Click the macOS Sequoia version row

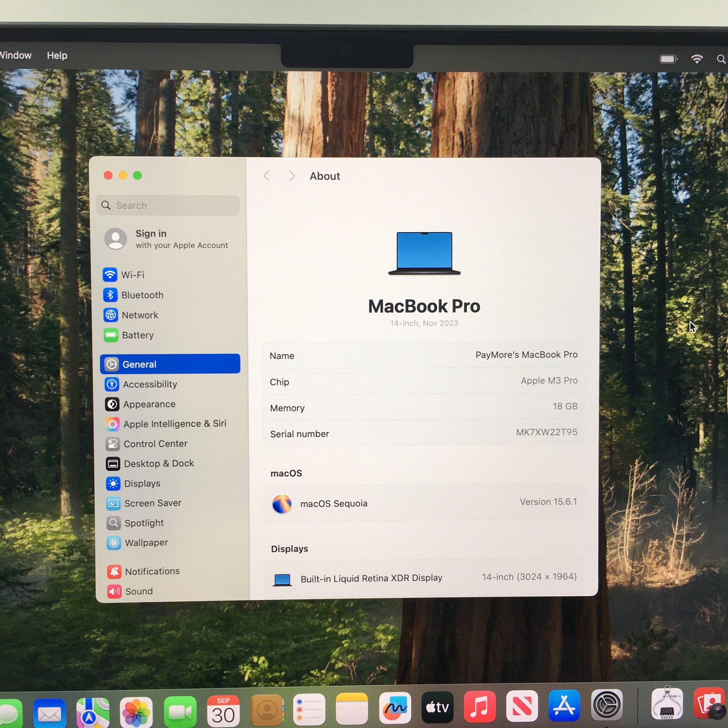tap(423, 503)
